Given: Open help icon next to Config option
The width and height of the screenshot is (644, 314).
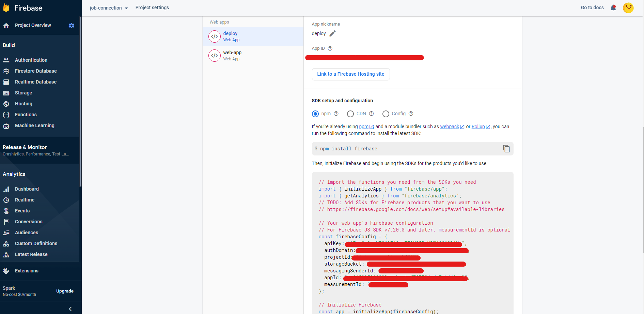Looking at the screenshot, I should coord(411,114).
